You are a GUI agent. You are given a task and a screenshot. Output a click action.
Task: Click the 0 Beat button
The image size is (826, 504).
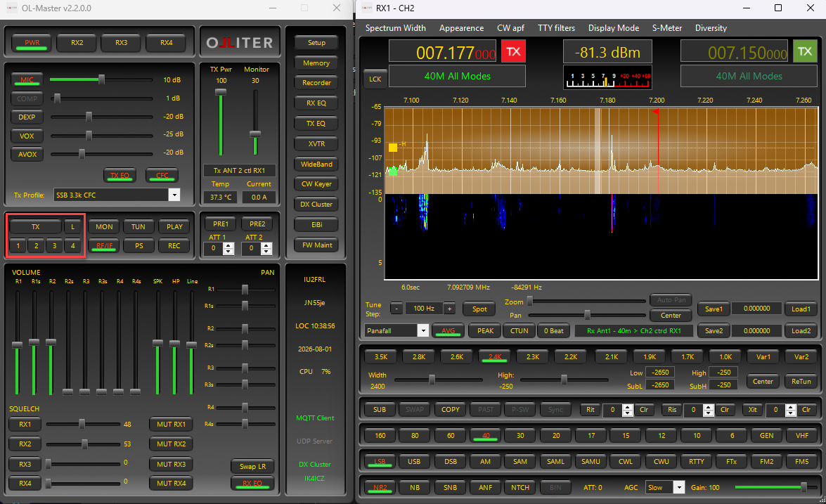pyautogui.click(x=554, y=331)
